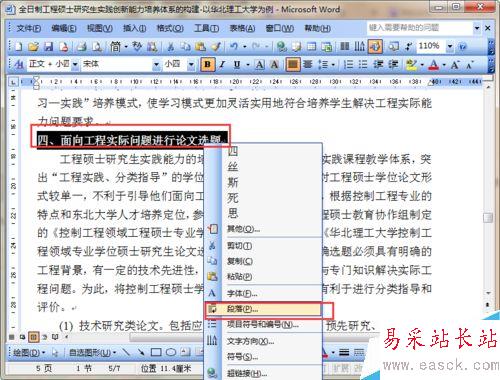Choose 字体(F)... from context menu
500x380 pixels.
263,294
